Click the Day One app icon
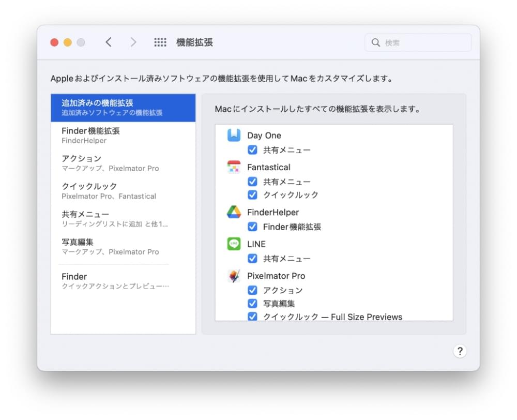517x420 pixels. (234, 136)
